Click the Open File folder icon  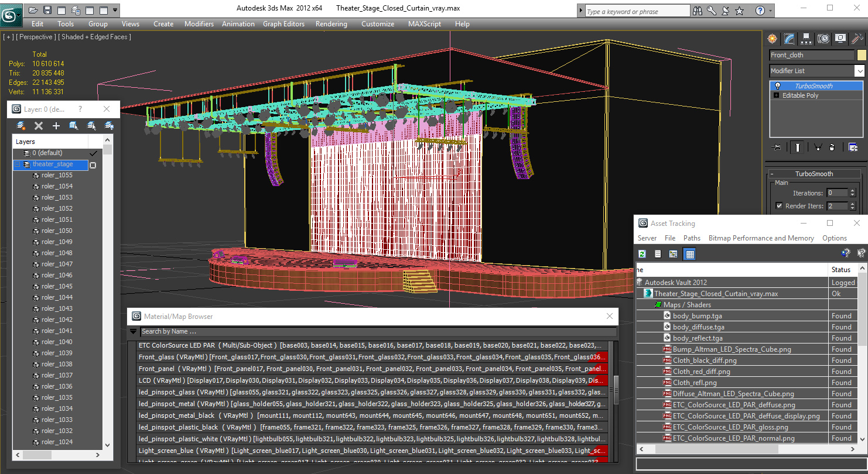click(33, 10)
